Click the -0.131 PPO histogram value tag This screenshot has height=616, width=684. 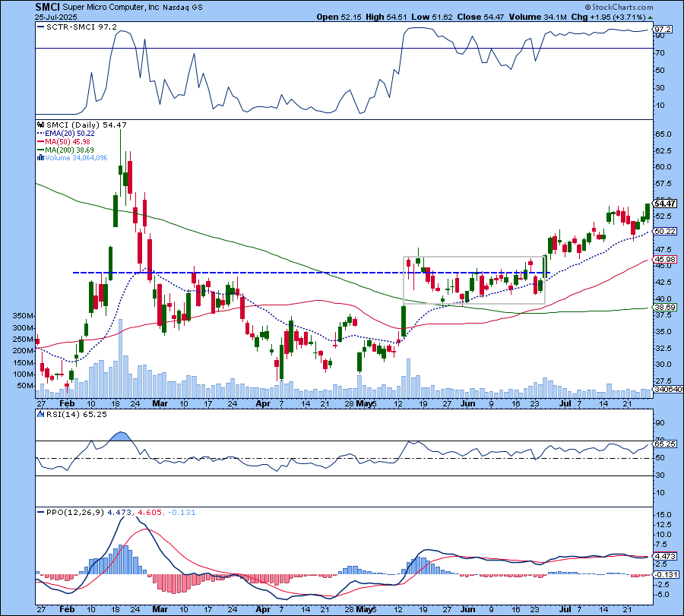pos(665,574)
